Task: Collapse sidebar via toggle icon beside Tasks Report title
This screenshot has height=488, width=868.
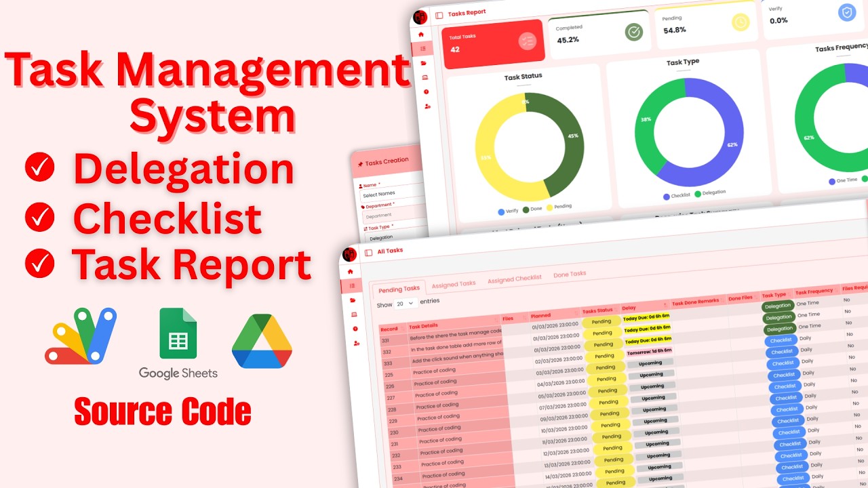Action: (439, 15)
